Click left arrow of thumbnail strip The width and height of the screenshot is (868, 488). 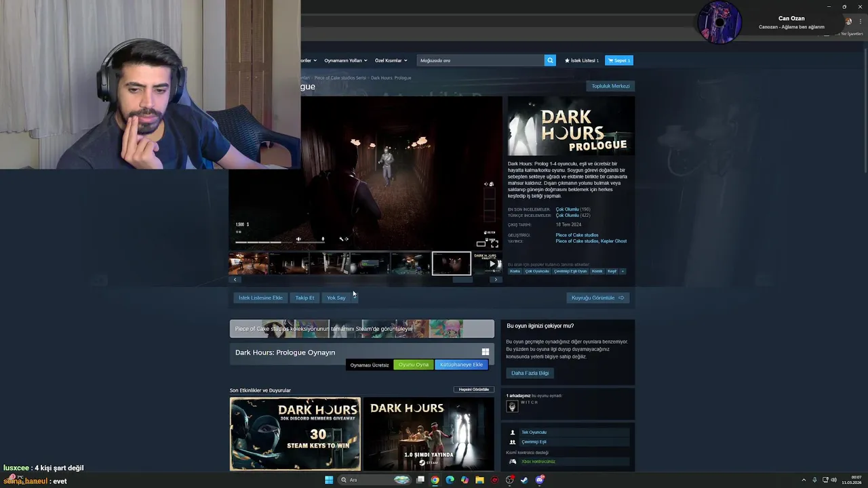click(x=235, y=279)
